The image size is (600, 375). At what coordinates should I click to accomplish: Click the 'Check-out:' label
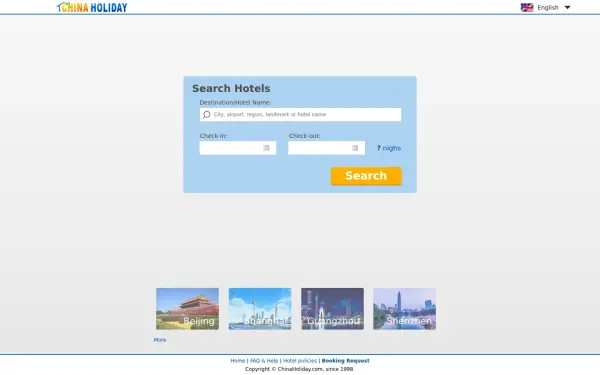[305, 136]
